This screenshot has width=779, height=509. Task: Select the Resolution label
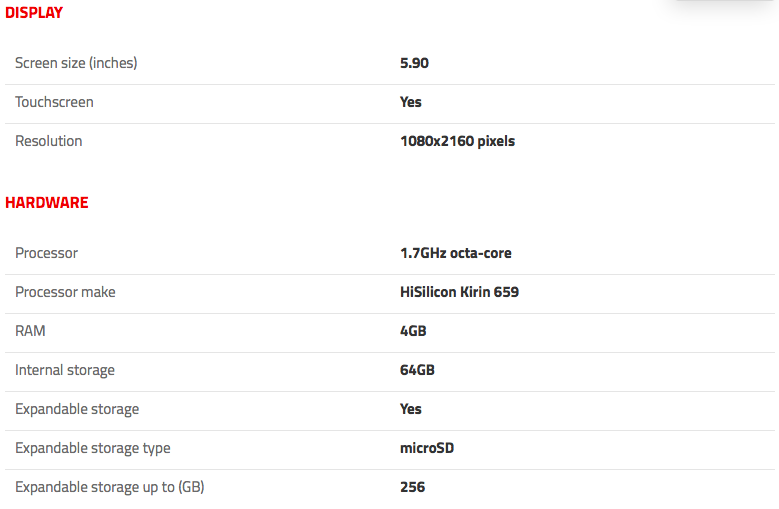pos(49,141)
